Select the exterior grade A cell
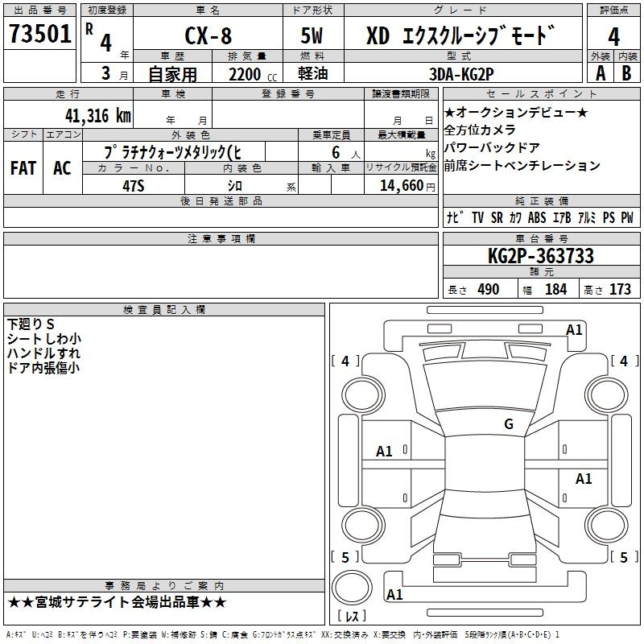This screenshot has width=644, height=644. point(600,72)
